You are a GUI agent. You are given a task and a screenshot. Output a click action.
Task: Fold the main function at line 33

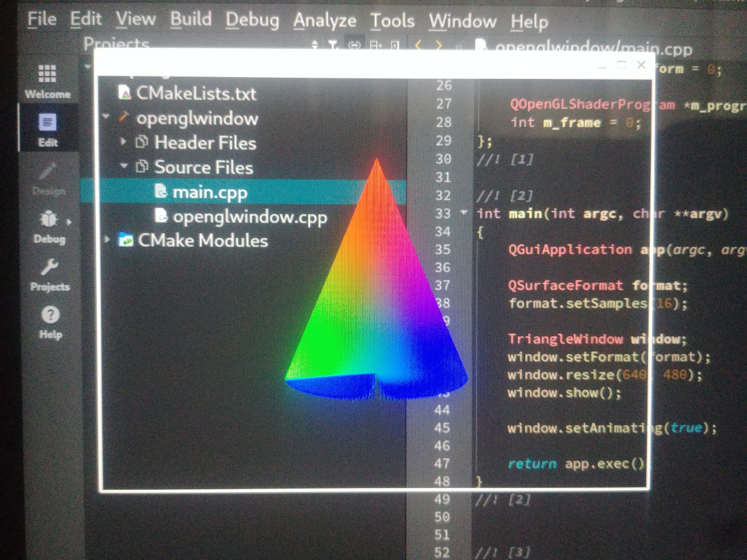pos(463,213)
